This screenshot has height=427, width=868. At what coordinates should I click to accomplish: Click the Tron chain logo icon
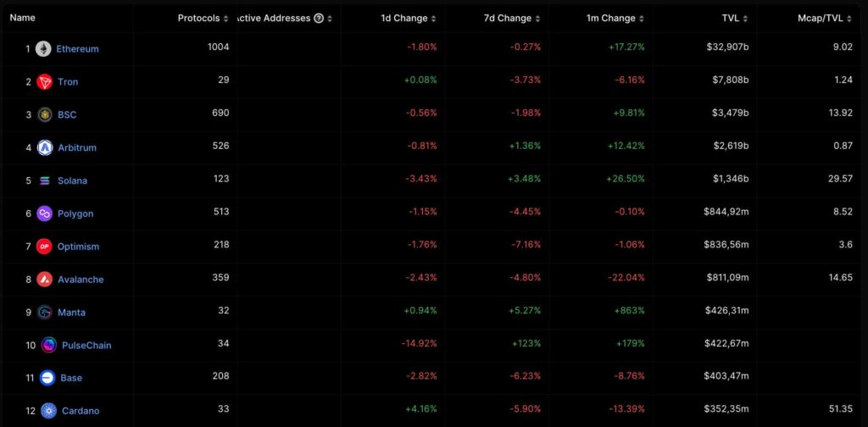pos(45,82)
